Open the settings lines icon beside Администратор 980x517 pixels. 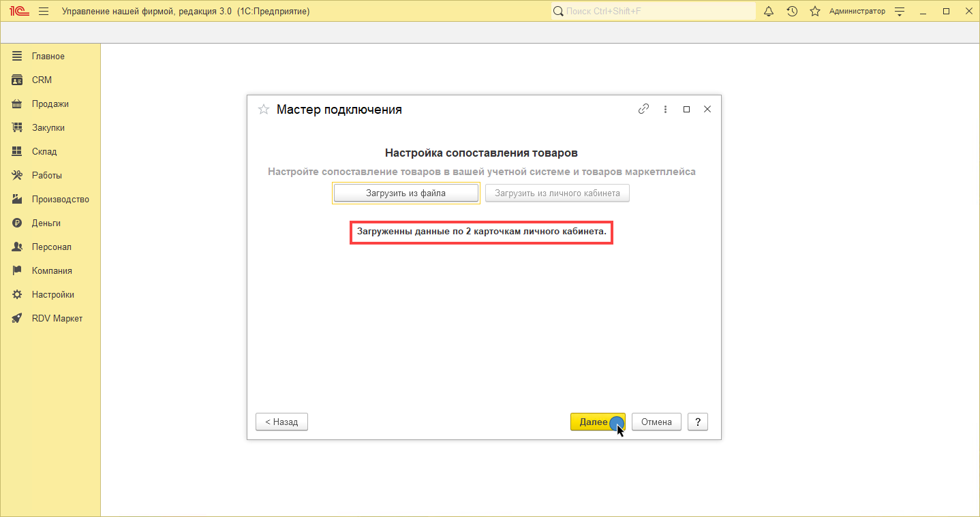tap(900, 12)
